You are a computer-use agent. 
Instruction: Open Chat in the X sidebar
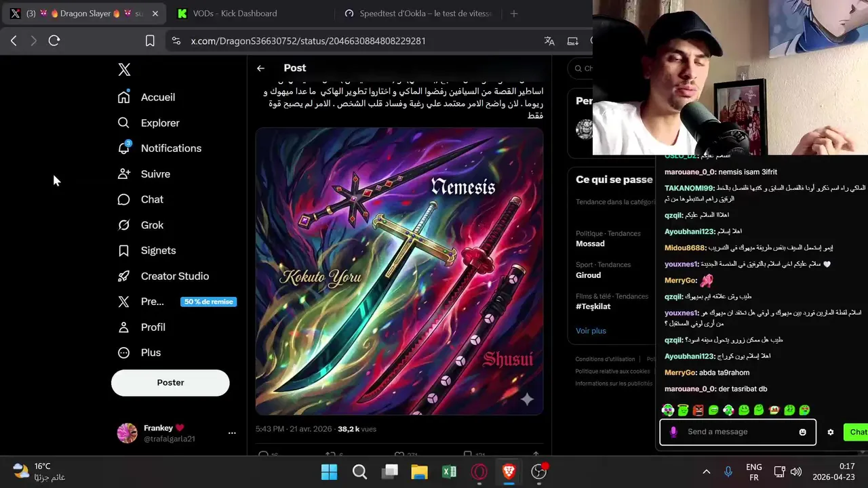point(140,199)
